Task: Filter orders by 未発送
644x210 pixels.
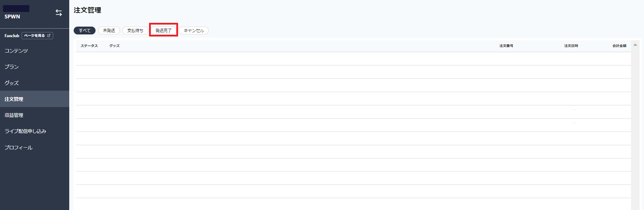Action: point(109,31)
